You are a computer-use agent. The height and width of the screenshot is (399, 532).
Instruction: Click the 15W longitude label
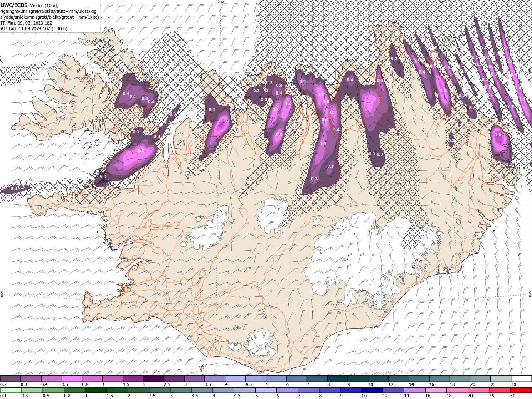coord(440,2)
